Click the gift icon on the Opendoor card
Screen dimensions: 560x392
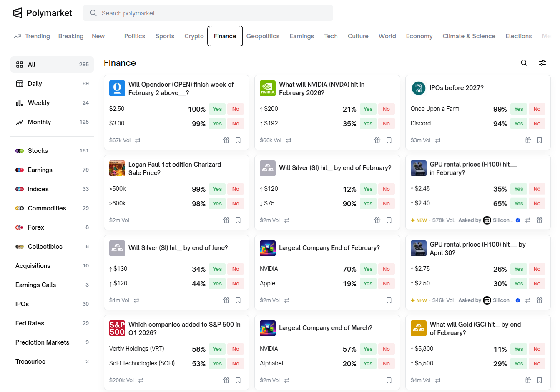(x=226, y=140)
